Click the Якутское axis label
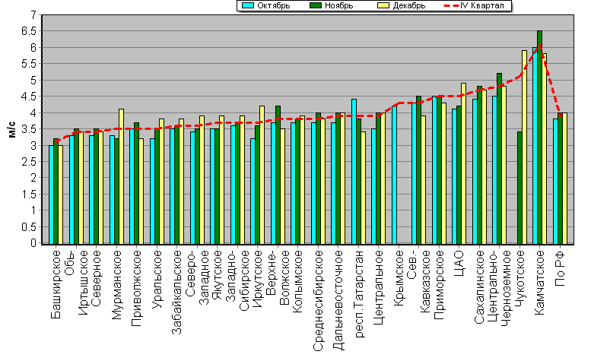 tap(218, 274)
